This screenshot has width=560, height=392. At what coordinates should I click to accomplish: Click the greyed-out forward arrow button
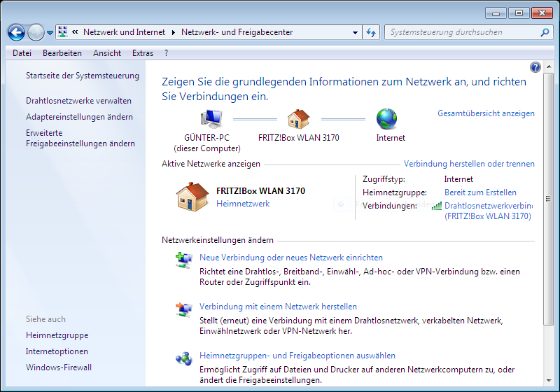pyautogui.click(x=36, y=32)
